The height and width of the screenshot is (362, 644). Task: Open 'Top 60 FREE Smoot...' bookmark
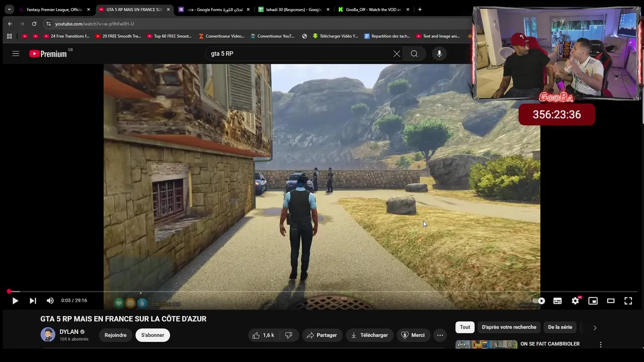click(170, 36)
